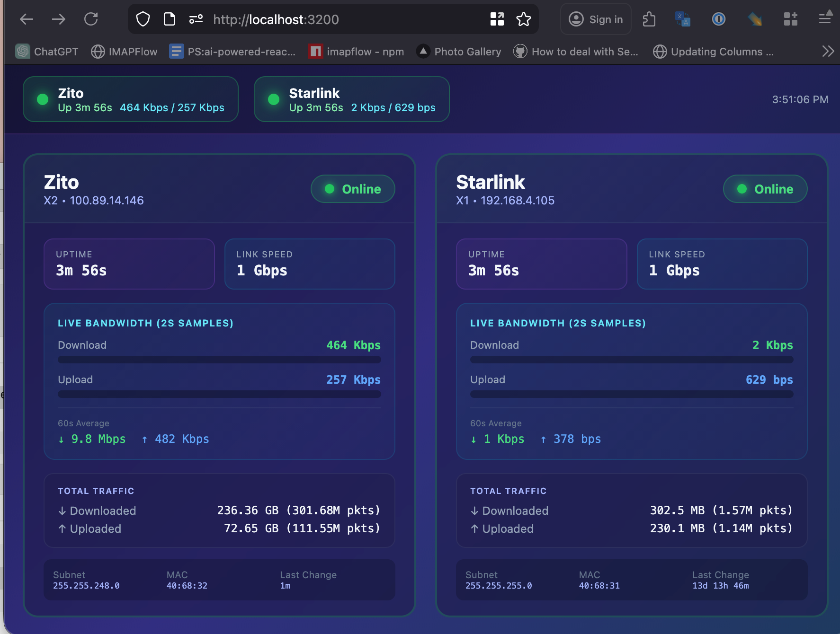Viewport: 840px width, 634px height.
Task: Open the ChatGPT bookmark
Action: click(x=46, y=52)
